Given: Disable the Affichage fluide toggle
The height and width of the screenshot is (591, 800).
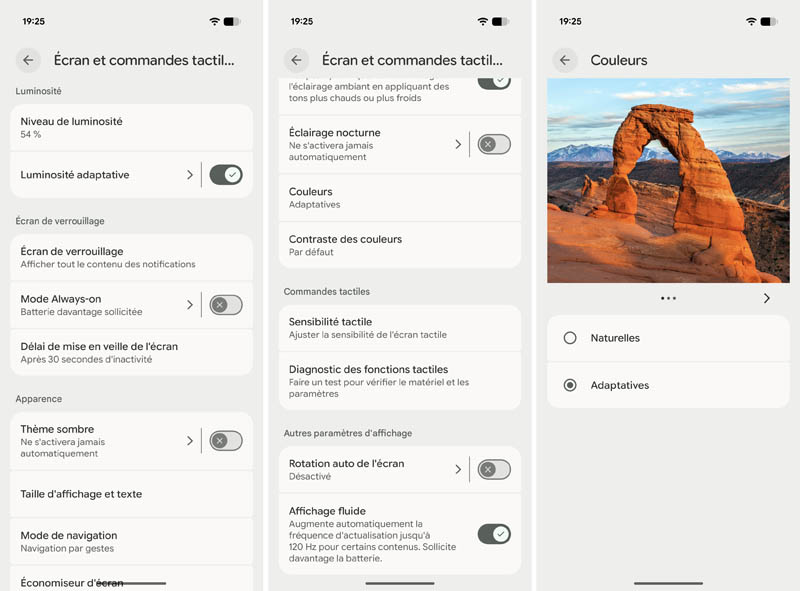Looking at the screenshot, I should click(494, 535).
